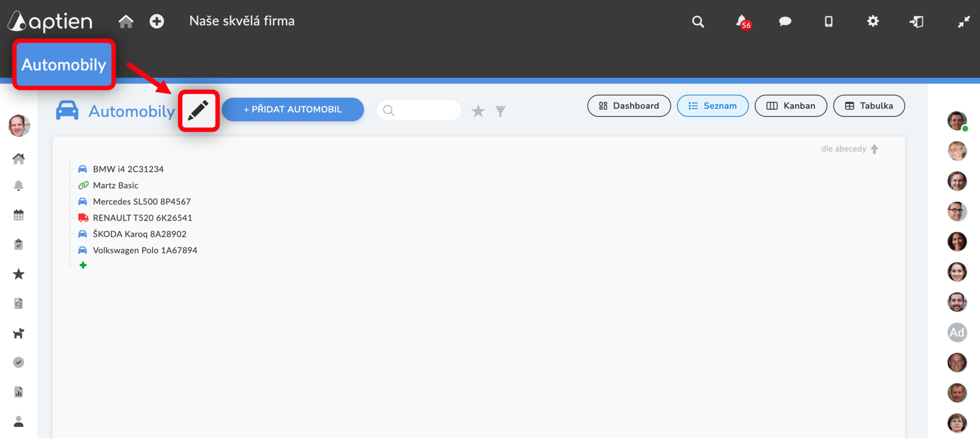Image resolution: width=980 pixels, height=439 pixels.
Task: Open the document icon in left sidebar
Action: [x=18, y=303]
